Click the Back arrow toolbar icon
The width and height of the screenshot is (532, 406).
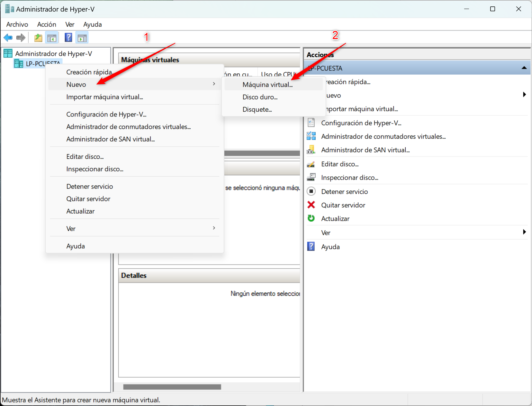[x=8, y=38]
